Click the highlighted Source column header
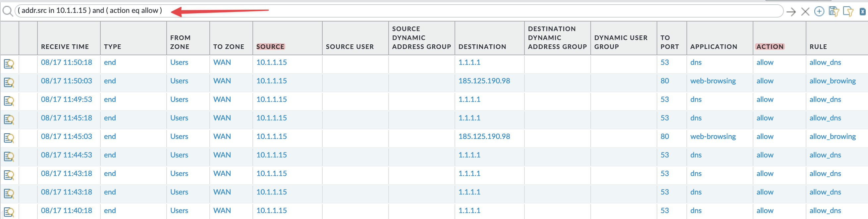The image size is (868, 219). [x=270, y=47]
